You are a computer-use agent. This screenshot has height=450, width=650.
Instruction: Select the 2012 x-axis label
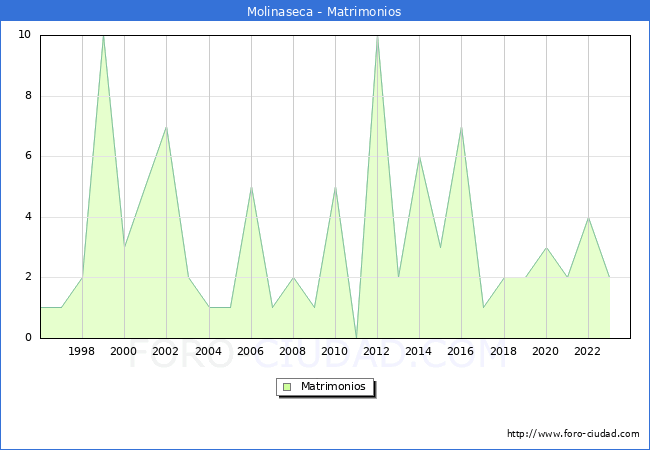[376, 351]
